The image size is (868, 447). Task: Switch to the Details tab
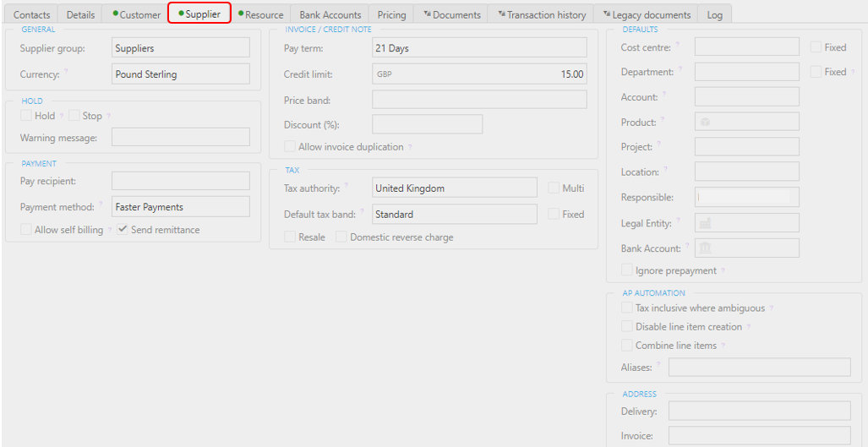80,15
